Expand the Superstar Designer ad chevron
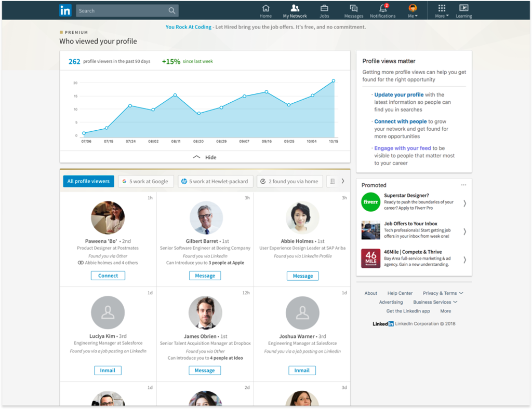532x409 pixels. (x=464, y=203)
